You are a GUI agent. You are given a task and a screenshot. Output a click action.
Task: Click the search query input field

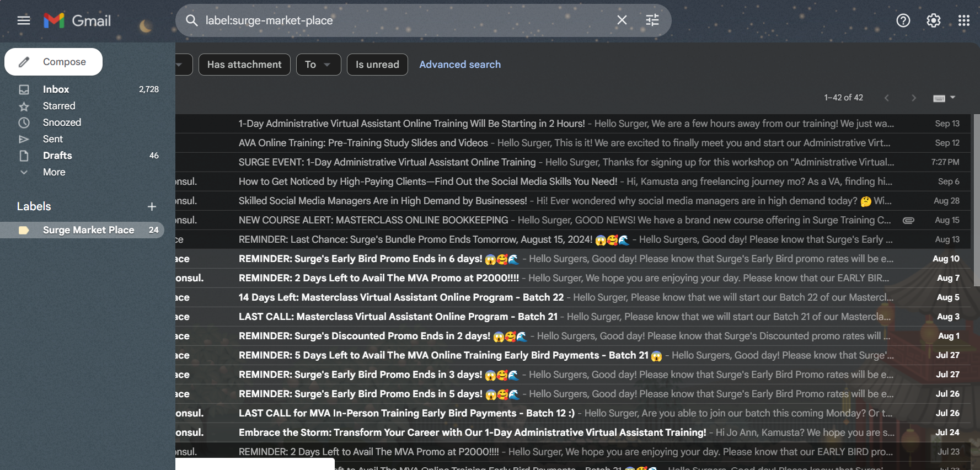405,20
